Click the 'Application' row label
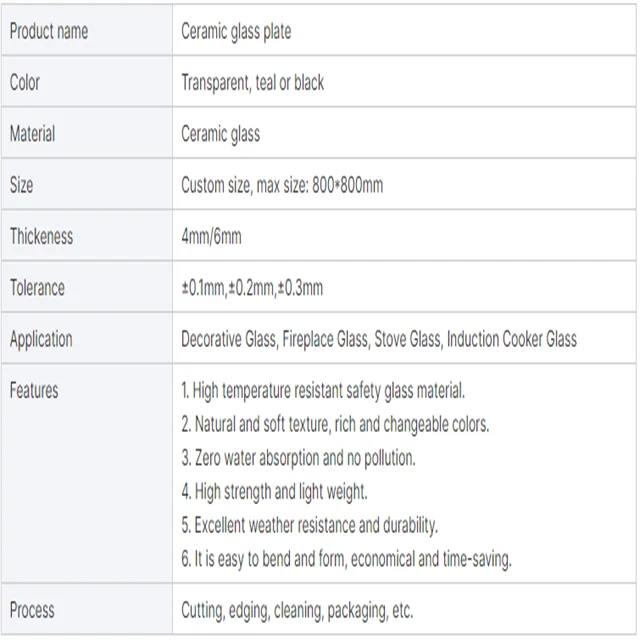 click(x=41, y=339)
